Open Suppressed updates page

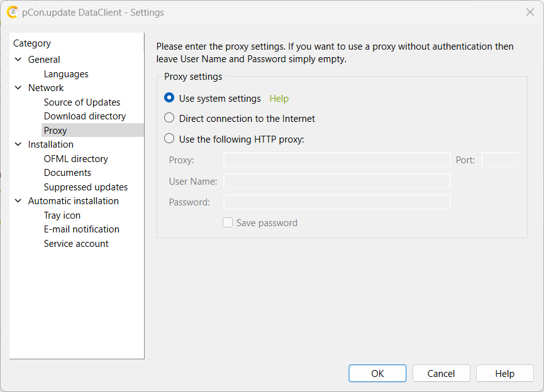pyautogui.click(x=86, y=187)
